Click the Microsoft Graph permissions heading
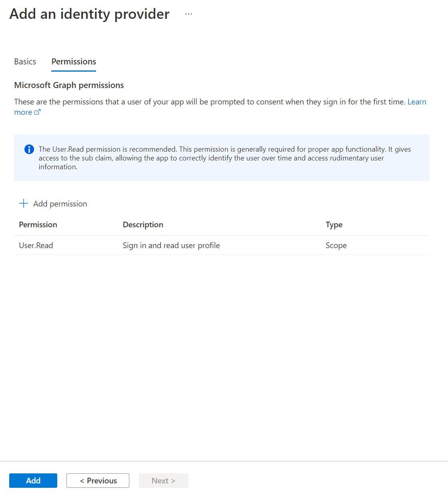The image size is (448, 495). 69,85
